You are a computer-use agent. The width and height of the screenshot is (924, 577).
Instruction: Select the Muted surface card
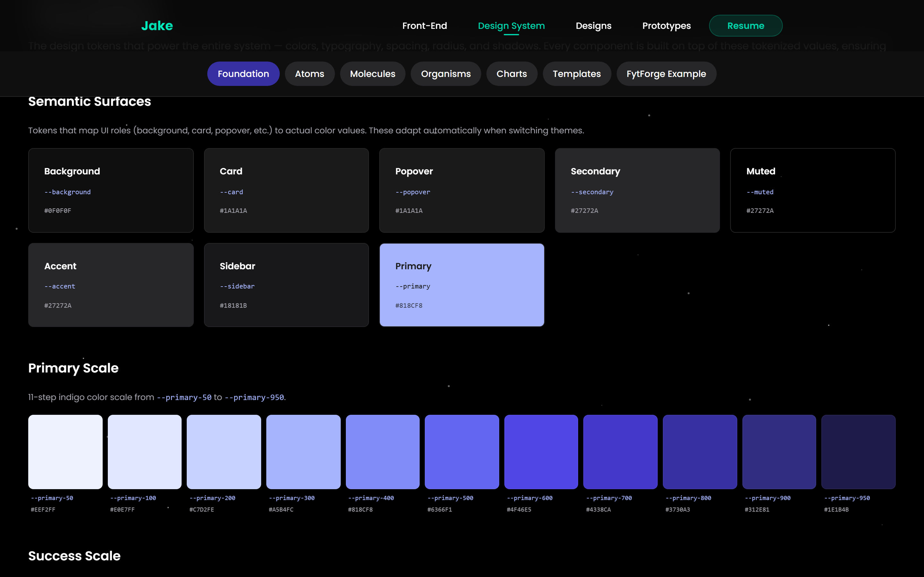point(812,190)
